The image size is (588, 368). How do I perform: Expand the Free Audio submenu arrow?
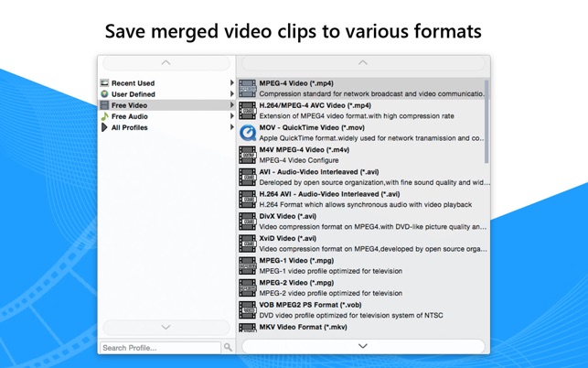click(232, 116)
